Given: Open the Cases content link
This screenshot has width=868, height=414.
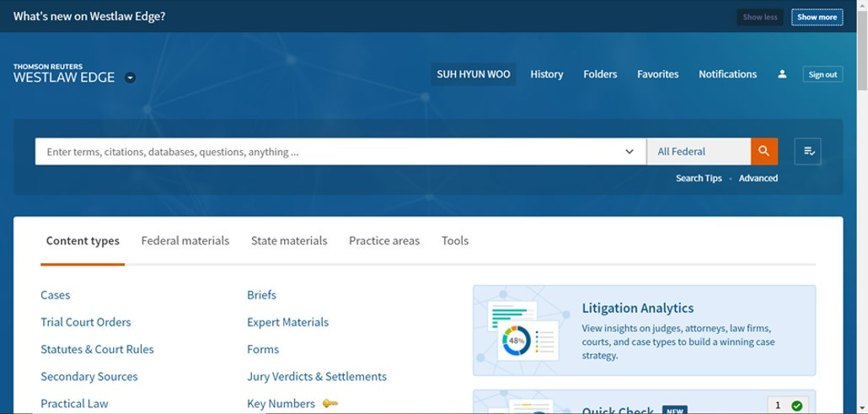Looking at the screenshot, I should click(56, 295).
